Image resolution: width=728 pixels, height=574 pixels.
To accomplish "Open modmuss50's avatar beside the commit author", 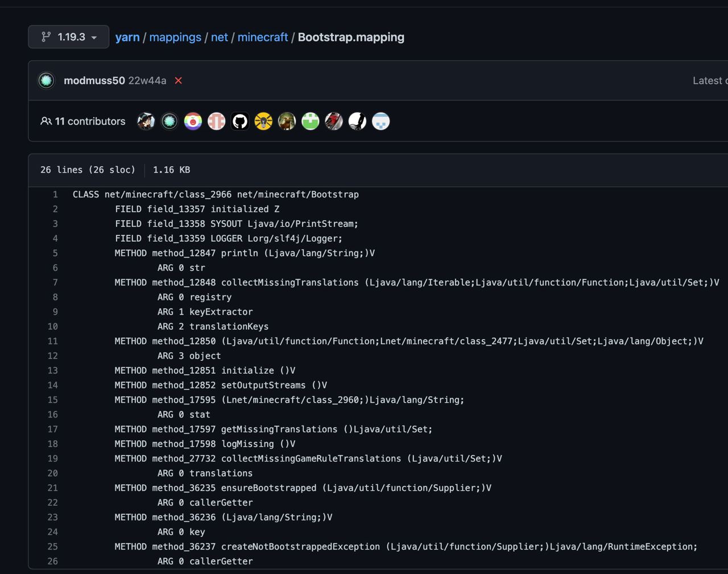I will click(x=47, y=81).
